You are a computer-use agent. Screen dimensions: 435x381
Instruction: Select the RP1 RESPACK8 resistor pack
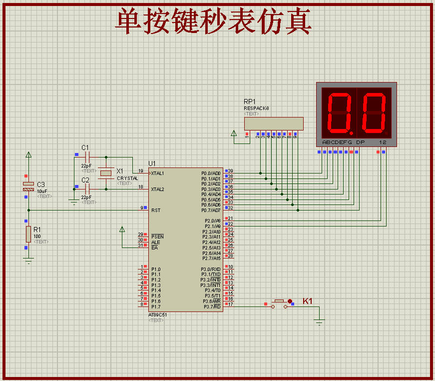coord(274,124)
